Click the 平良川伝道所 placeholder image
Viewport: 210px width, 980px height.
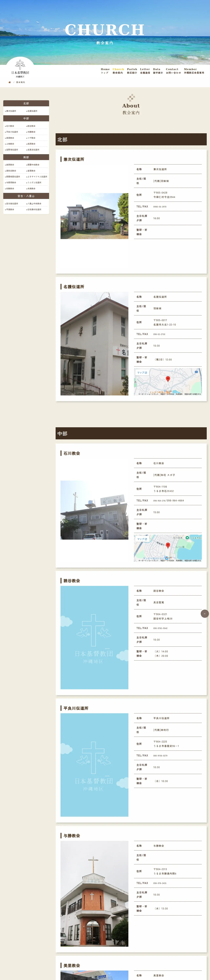[94, 765]
